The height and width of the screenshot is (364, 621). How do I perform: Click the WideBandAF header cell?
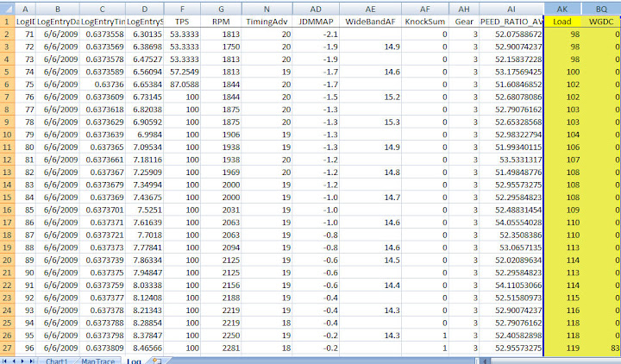370,22
